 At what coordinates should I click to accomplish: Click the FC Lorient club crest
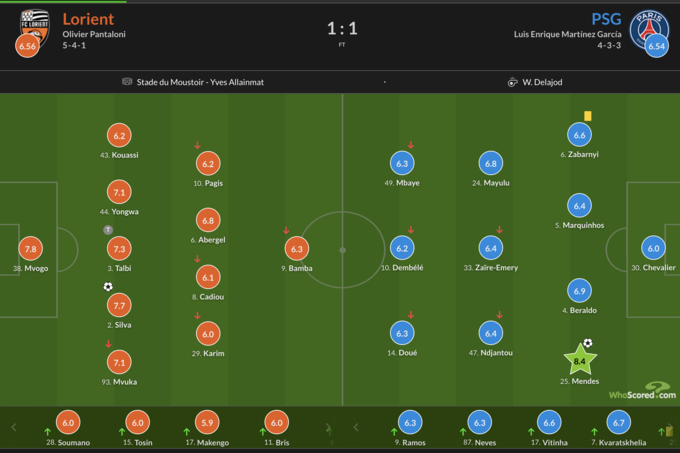pyautogui.click(x=33, y=25)
